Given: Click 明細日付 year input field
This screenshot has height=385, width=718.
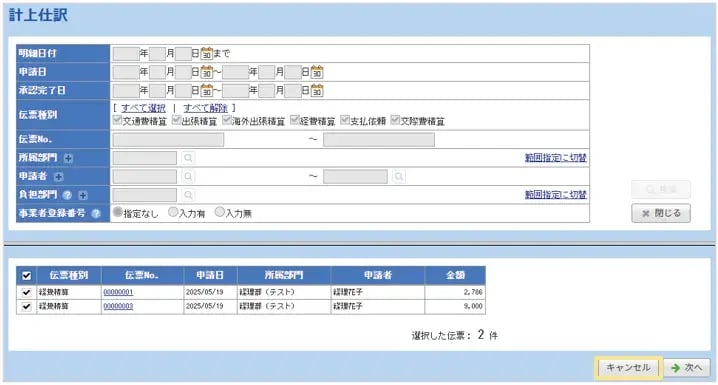Looking at the screenshot, I should (x=126, y=54).
